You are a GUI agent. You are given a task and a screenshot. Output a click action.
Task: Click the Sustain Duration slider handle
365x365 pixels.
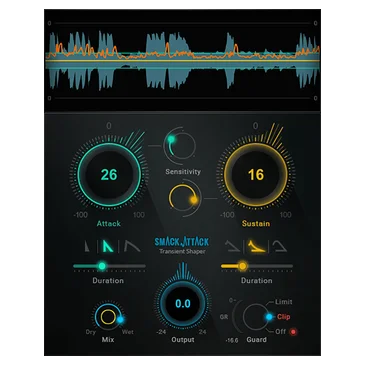243,266
